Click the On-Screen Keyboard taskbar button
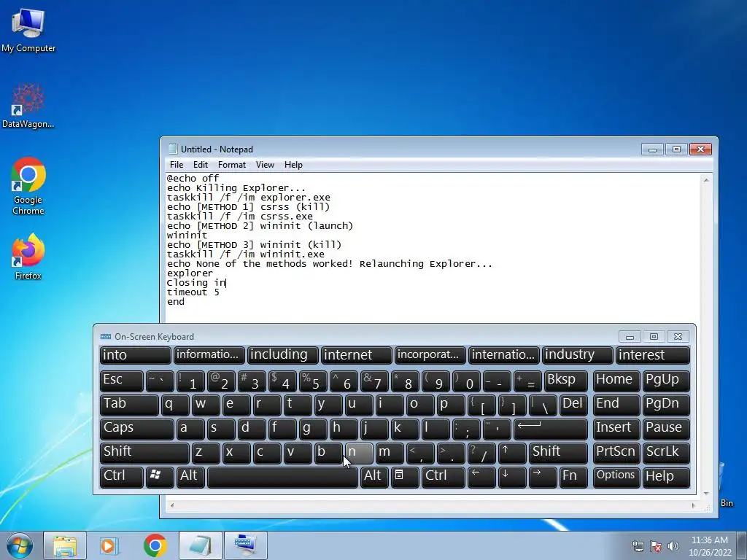Viewport: 747px width, 560px height. click(x=245, y=545)
